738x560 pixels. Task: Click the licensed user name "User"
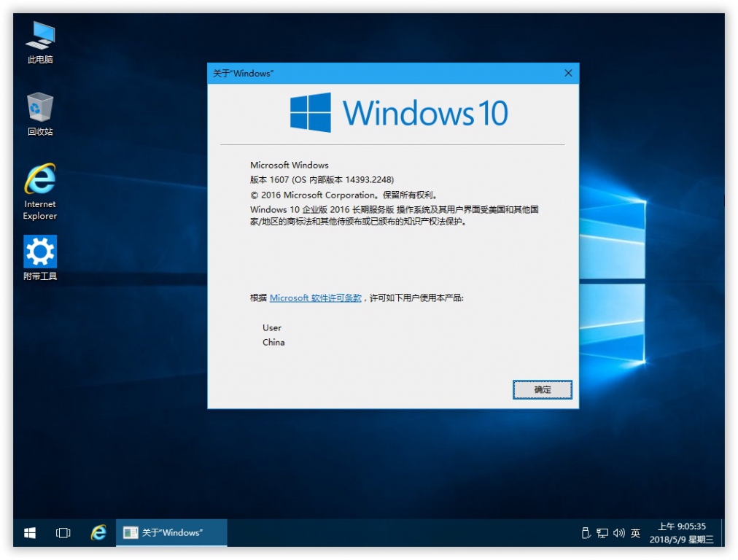272,327
